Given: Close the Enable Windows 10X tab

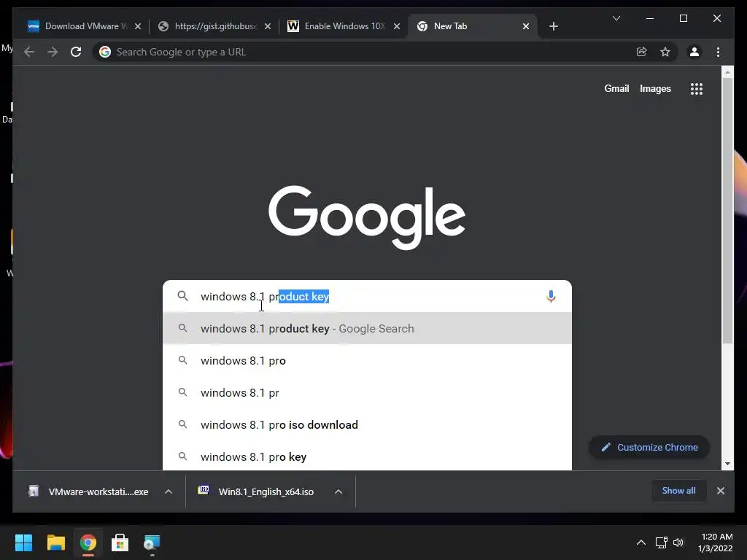Looking at the screenshot, I should tap(396, 26).
